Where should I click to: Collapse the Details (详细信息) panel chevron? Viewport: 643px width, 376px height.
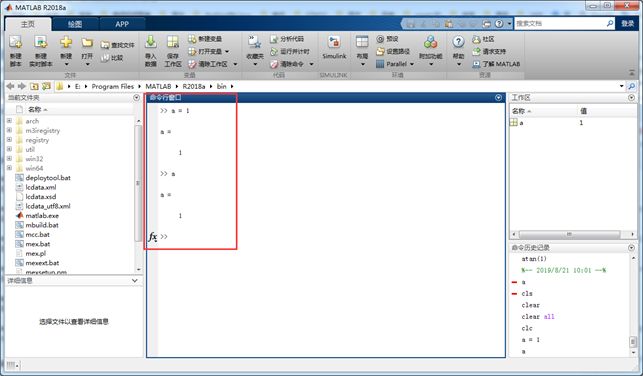[135, 280]
